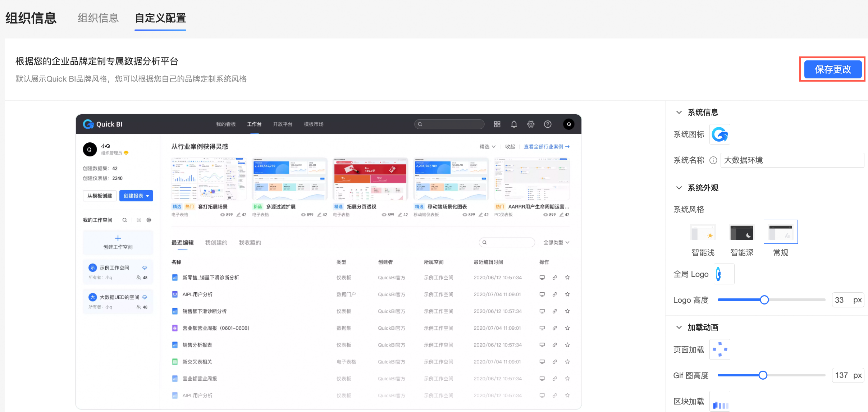Open the 套打拓展场景 case thumbnail
Screen dimensions: 868x412
tap(209, 179)
